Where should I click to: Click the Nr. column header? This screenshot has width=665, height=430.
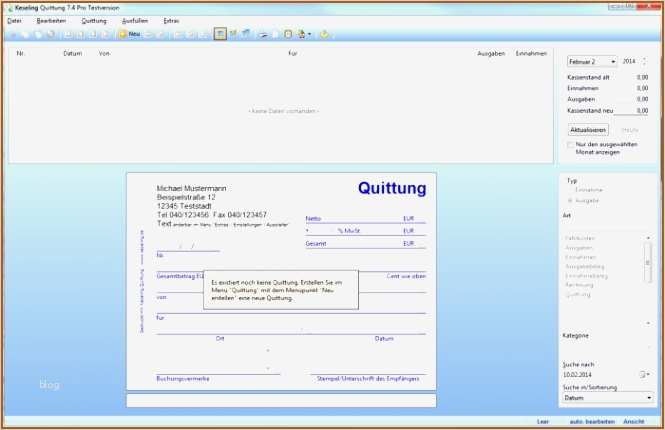click(x=20, y=53)
